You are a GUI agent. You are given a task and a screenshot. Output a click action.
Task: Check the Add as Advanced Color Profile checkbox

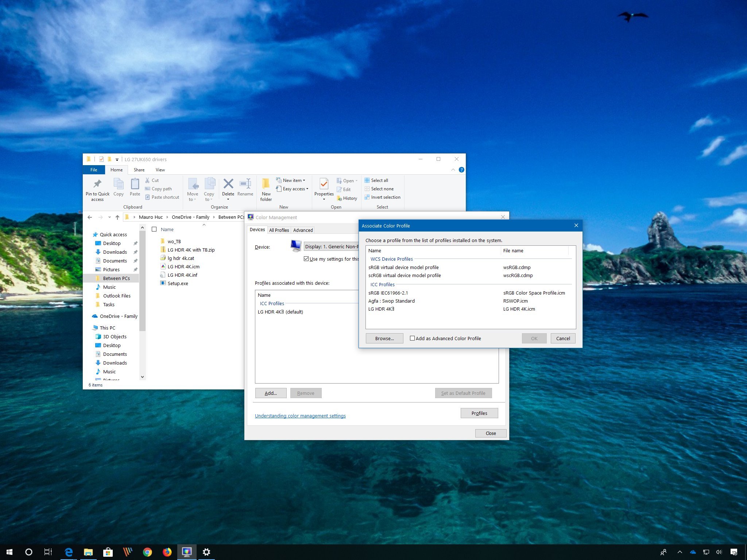point(413,338)
